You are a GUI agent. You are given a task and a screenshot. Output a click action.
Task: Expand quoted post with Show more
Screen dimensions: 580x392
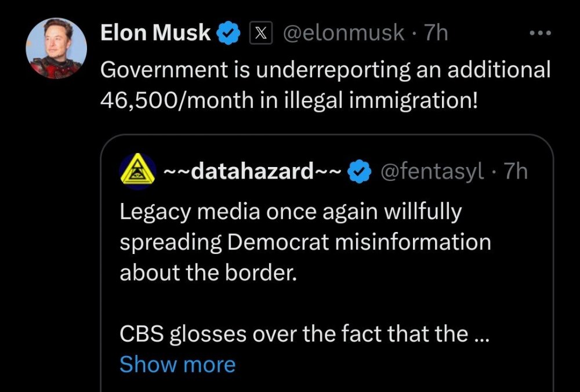point(177,364)
